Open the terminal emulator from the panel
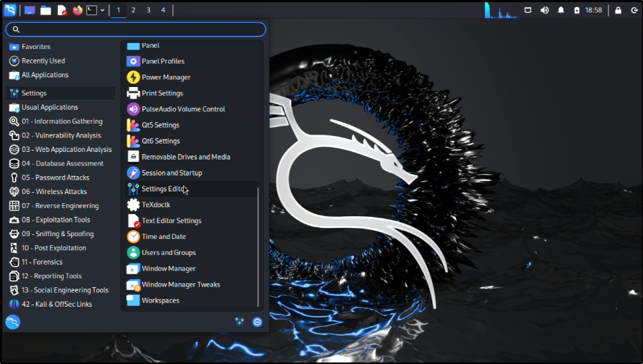 (92, 10)
